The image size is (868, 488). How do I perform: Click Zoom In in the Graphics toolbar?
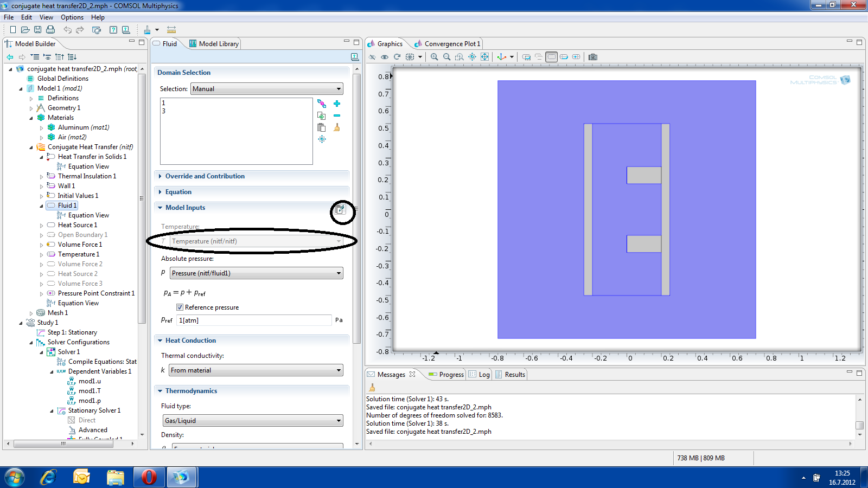point(435,57)
